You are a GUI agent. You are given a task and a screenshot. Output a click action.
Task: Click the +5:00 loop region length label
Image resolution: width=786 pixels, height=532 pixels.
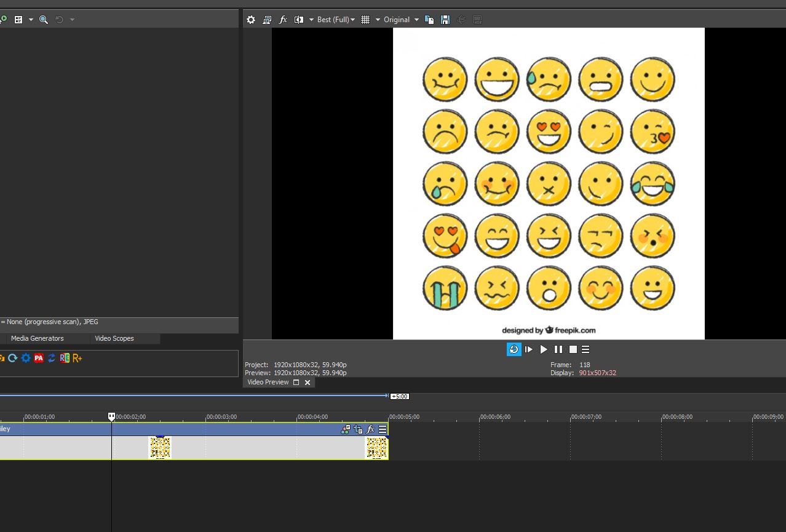400,396
